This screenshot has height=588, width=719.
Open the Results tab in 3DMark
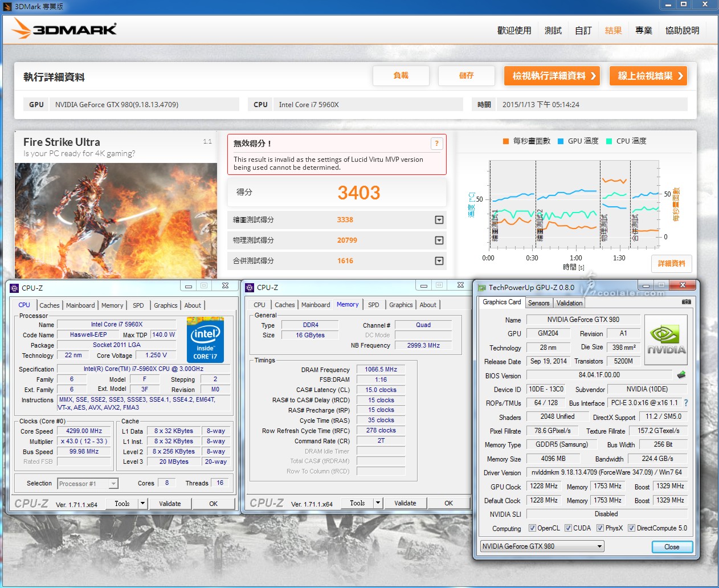[614, 30]
